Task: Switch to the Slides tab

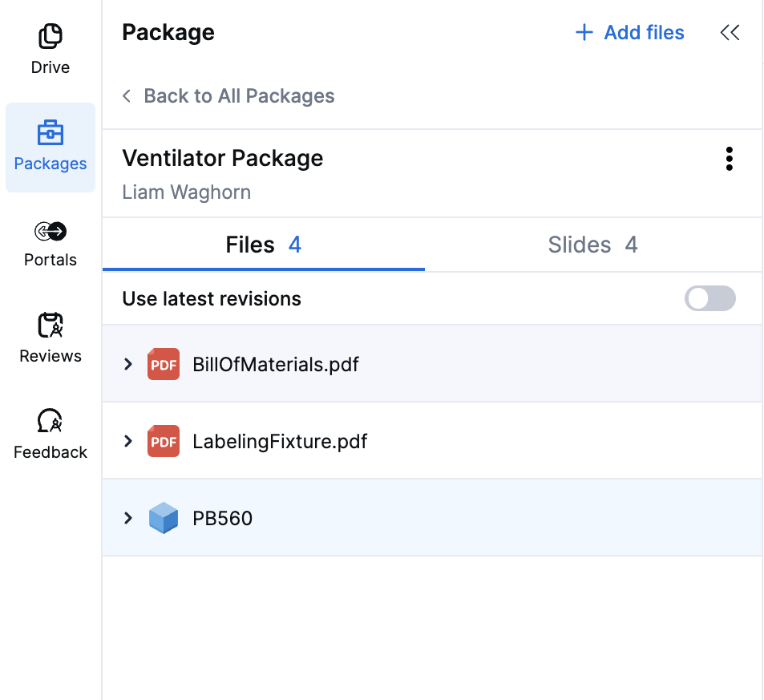Action: (x=593, y=245)
